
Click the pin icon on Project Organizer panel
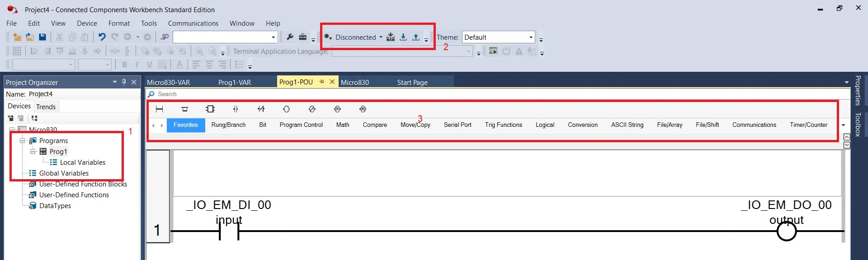(x=124, y=82)
